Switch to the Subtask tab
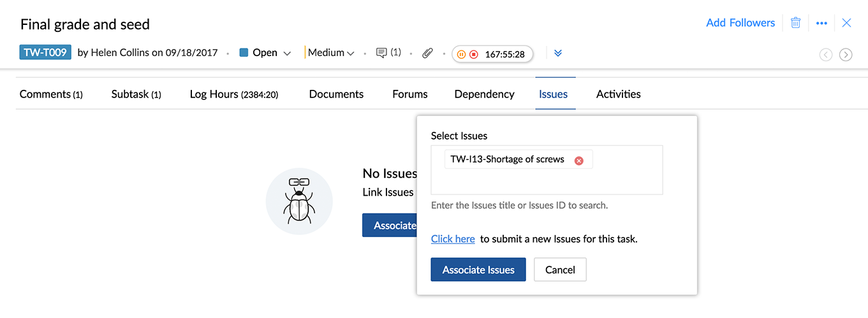 click(136, 94)
